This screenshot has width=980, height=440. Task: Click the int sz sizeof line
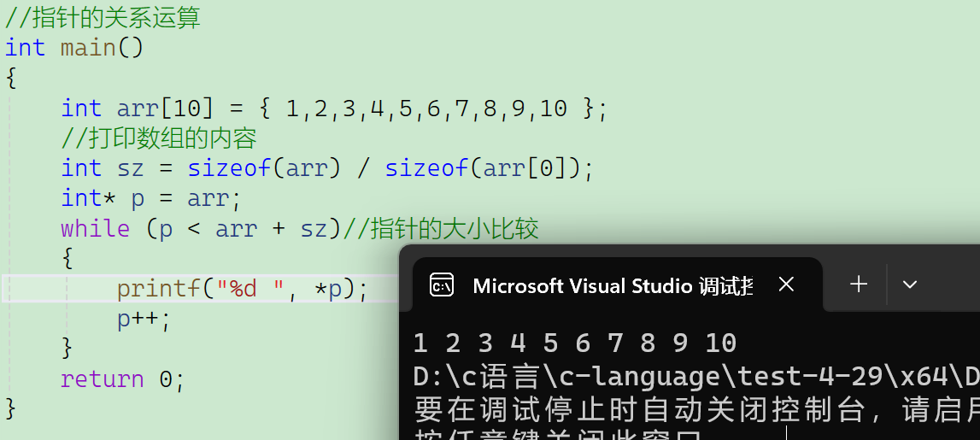[327, 169]
